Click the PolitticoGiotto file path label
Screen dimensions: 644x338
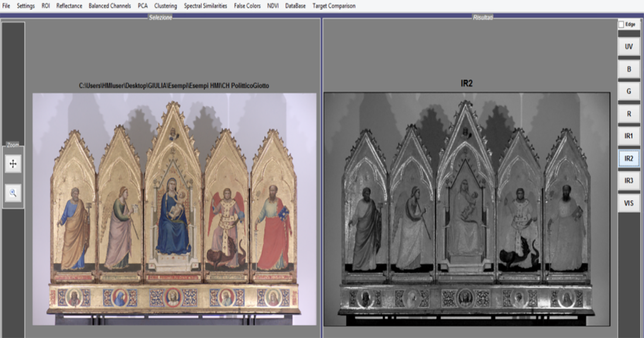point(174,86)
